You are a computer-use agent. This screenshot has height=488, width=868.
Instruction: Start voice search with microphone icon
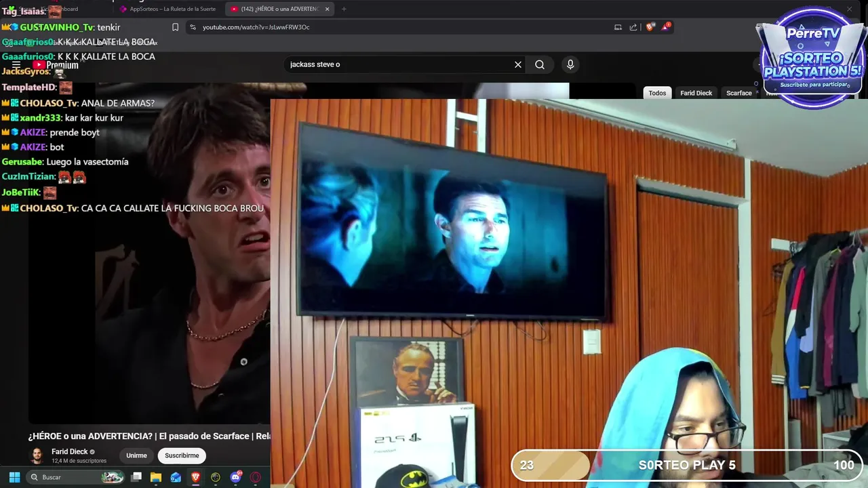coord(570,64)
